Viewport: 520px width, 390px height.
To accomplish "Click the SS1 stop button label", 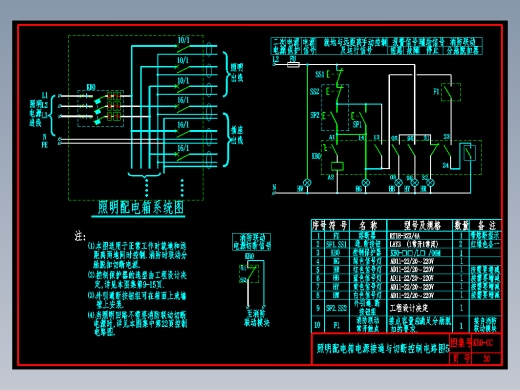I will [x=319, y=74].
